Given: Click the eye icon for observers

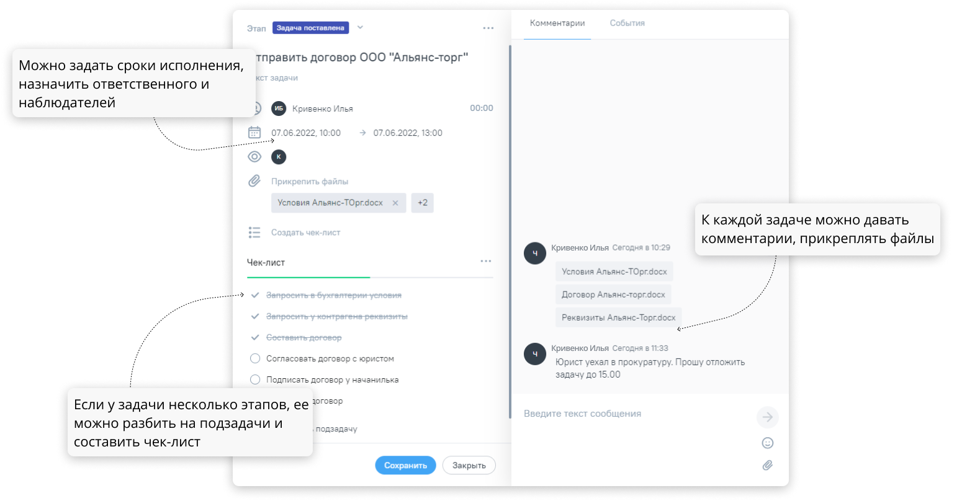Looking at the screenshot, I should pos(254,157).
